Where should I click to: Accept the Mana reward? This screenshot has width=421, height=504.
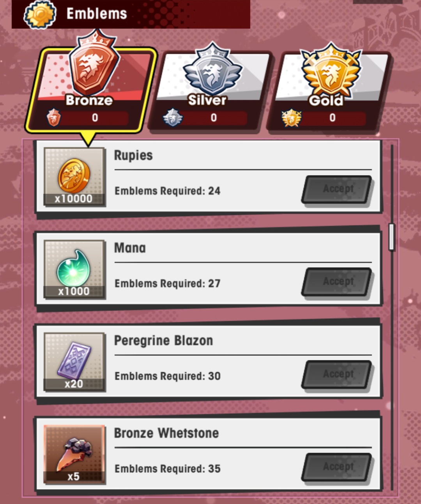pyautogui.click(x=337, y=282)
